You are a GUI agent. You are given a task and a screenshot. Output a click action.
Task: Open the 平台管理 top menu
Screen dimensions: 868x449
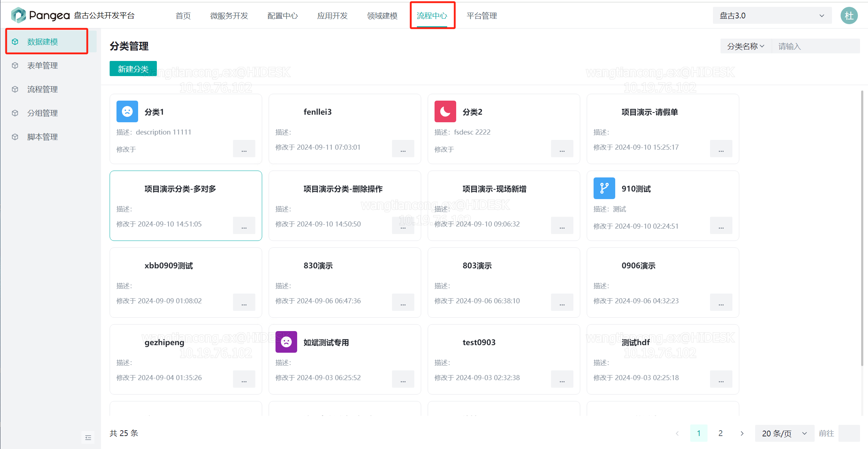(482, 16)
